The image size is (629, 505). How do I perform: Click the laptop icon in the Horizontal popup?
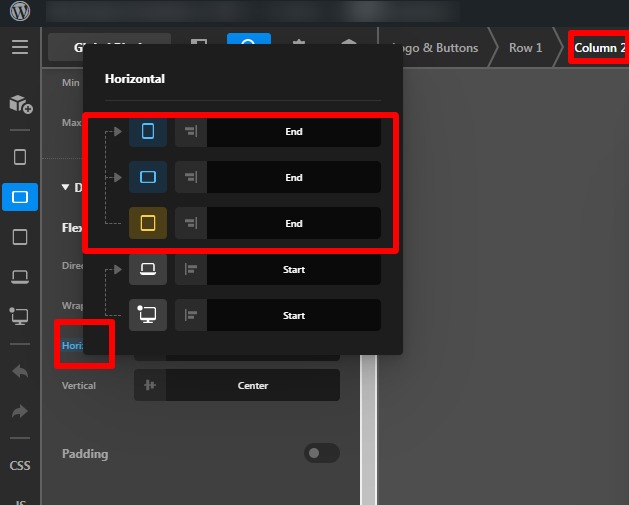click(148, 269)
